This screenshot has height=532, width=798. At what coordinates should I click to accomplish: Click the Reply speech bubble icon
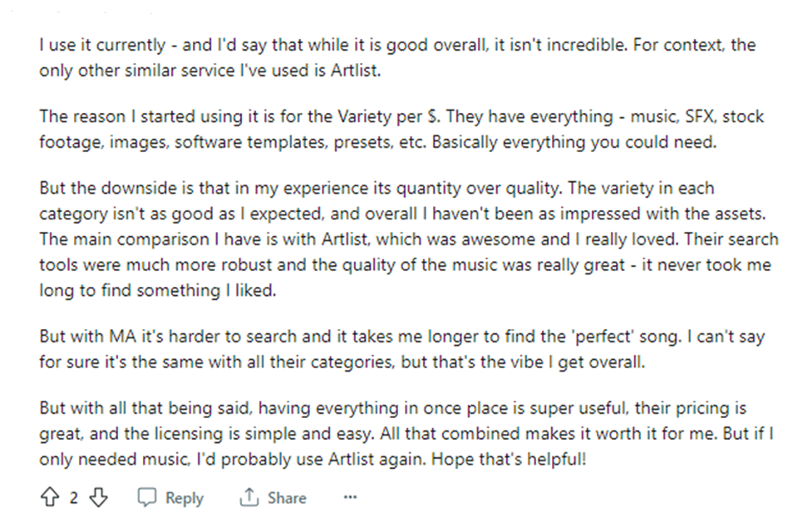146,498
